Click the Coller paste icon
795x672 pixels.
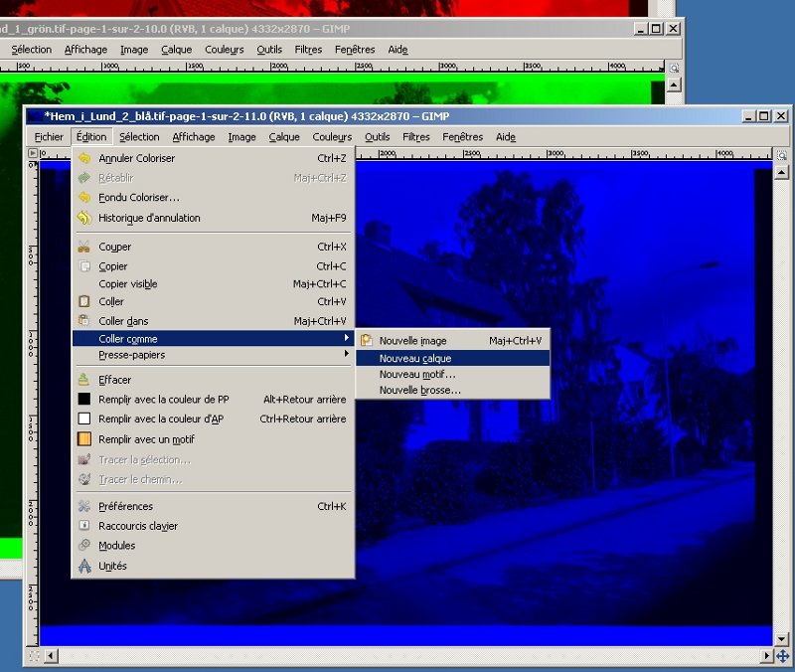(x=84, y=301)
